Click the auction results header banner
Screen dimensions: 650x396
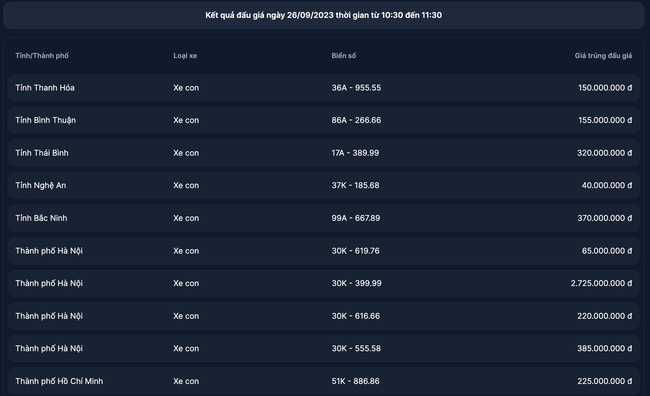point(323,15)
